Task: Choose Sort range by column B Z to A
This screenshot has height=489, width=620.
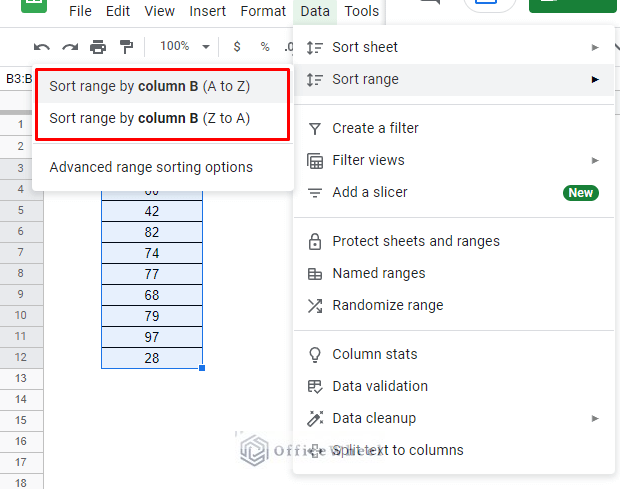Action: [x=162, y=119]
